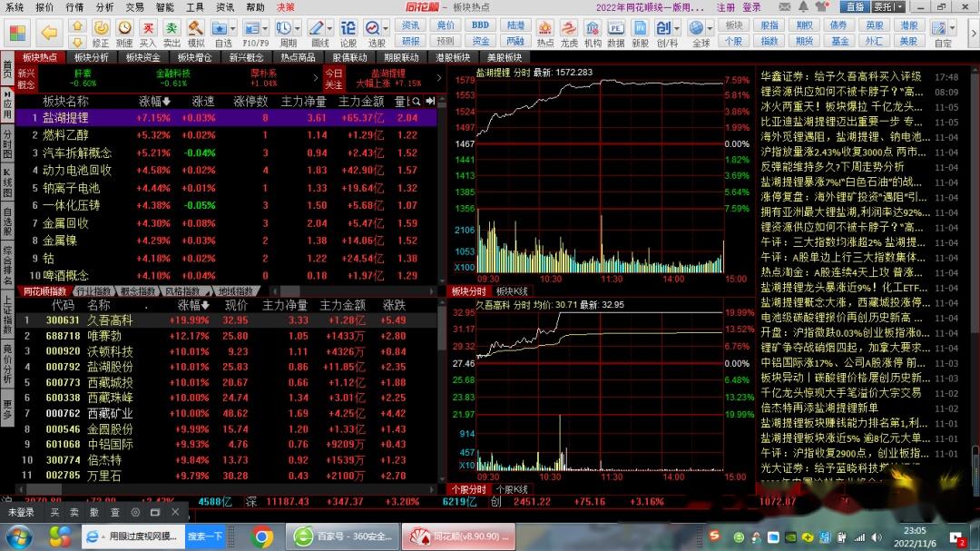Switch to the 新兴概念 tab

[246, 57]
